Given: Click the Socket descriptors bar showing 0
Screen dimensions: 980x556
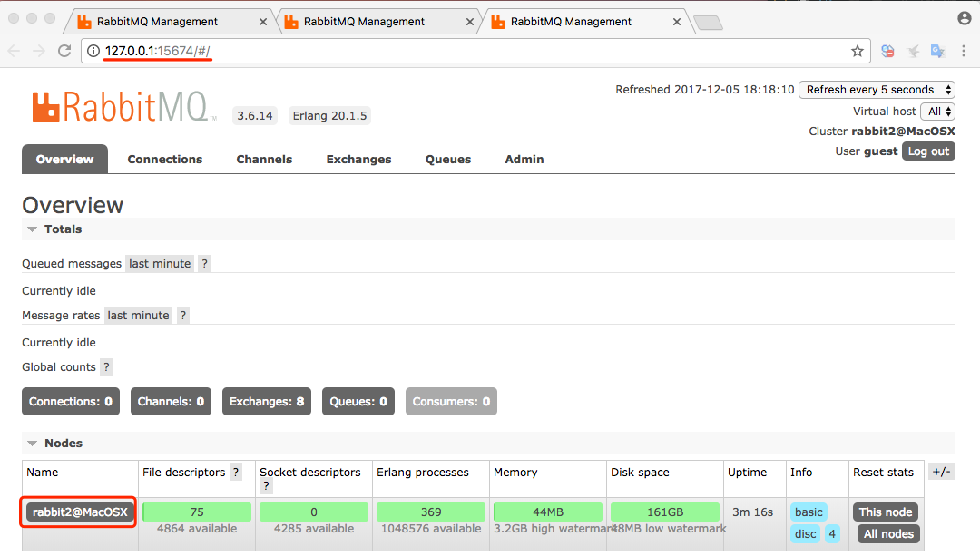Looking at the screenshot, I should (314, 512).
